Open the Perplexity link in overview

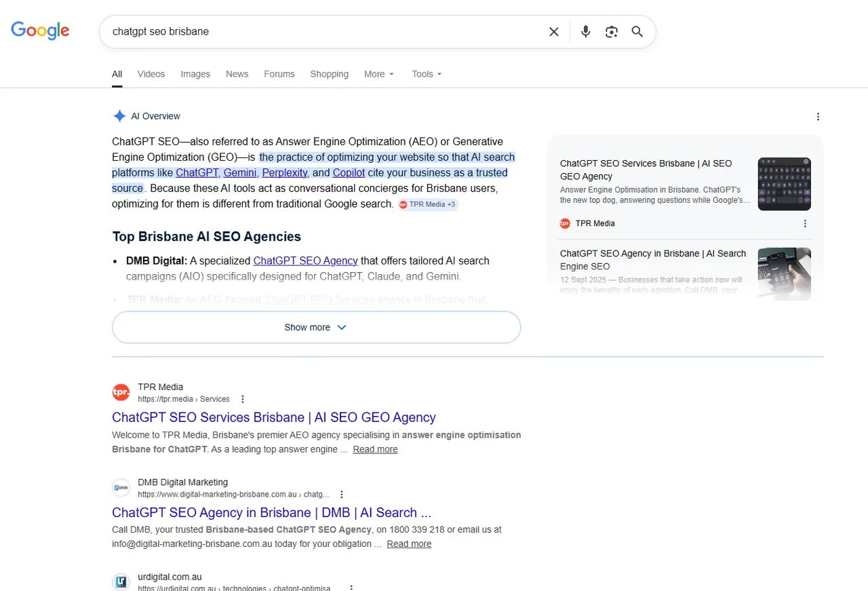285,172
